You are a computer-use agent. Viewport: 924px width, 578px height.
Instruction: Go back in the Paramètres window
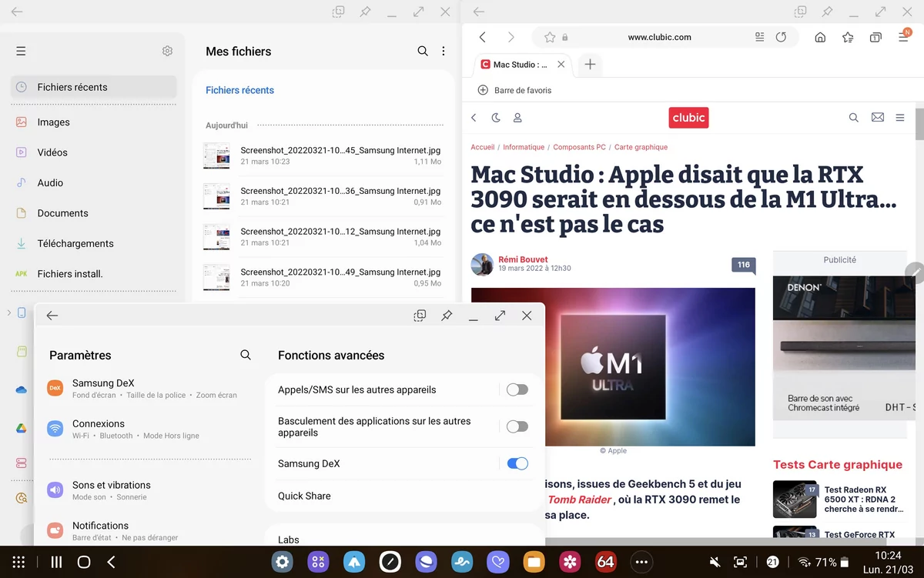(52, 316)
